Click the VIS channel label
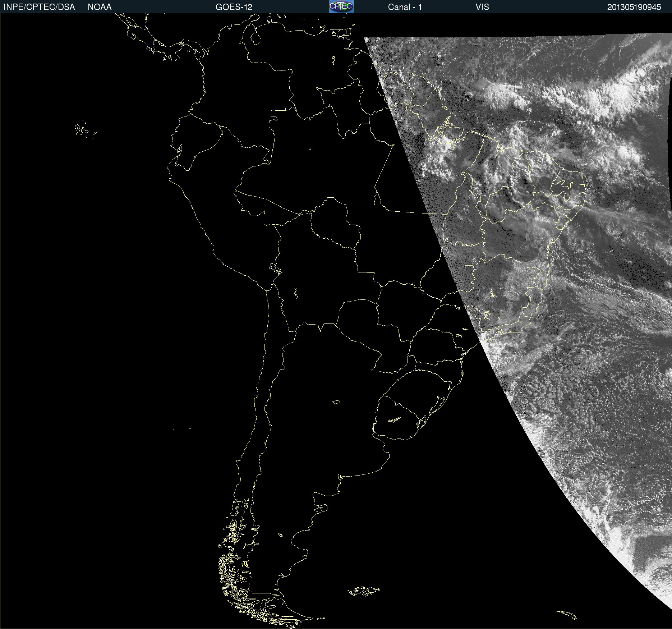 pos(482,7)
